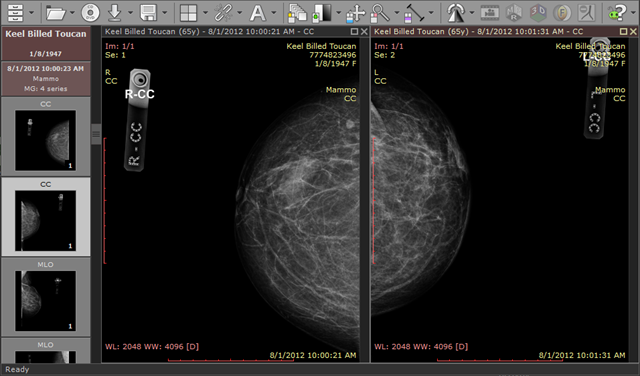Expand the text annotation dropdown arrow

pos(273,13)
